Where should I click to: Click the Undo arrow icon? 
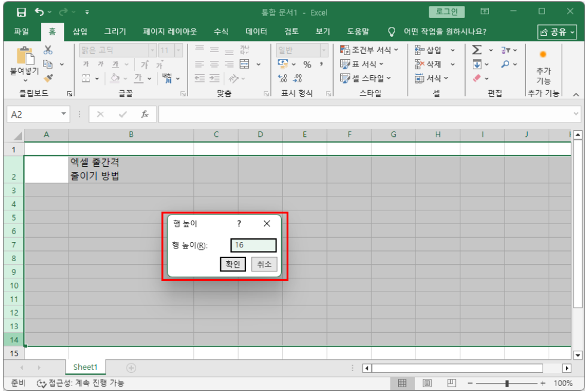click(39, 12)
